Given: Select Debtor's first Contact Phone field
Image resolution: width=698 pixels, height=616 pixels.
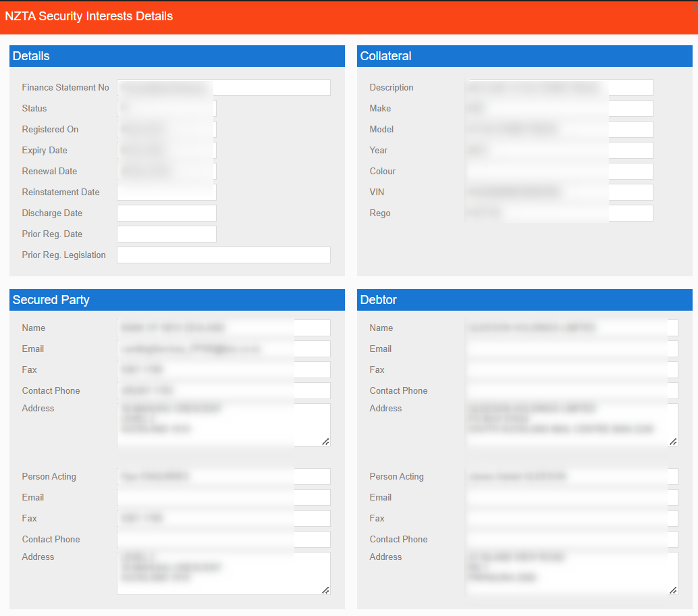Looking at the screenshot, I should click(x=571, y=390).
